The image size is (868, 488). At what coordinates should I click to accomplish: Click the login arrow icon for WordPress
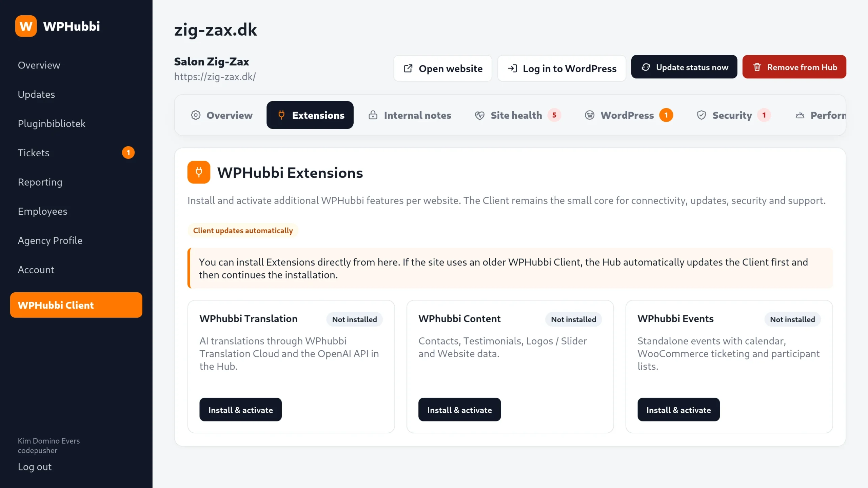512,69
